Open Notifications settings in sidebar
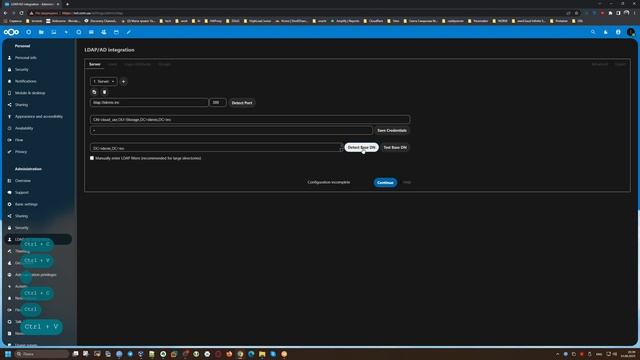The height and width of the screenshot is (360, 640). click(x=25, y=81)
